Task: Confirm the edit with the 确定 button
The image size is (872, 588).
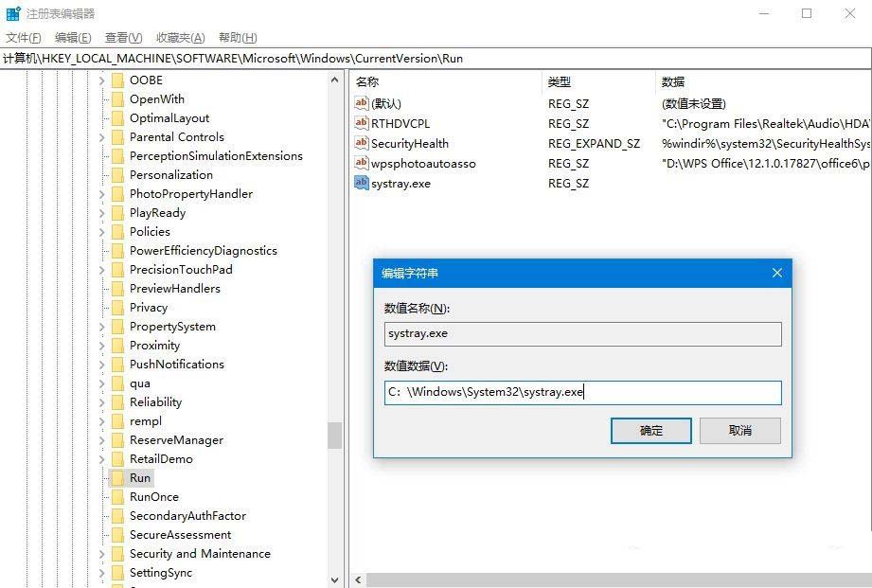Action: (651, 431)
